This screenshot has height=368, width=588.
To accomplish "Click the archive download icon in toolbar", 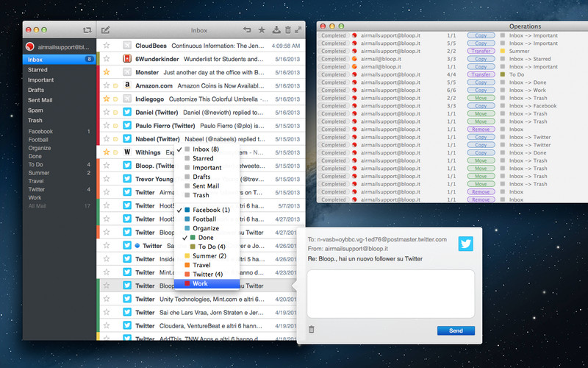I will pos(276,29).
